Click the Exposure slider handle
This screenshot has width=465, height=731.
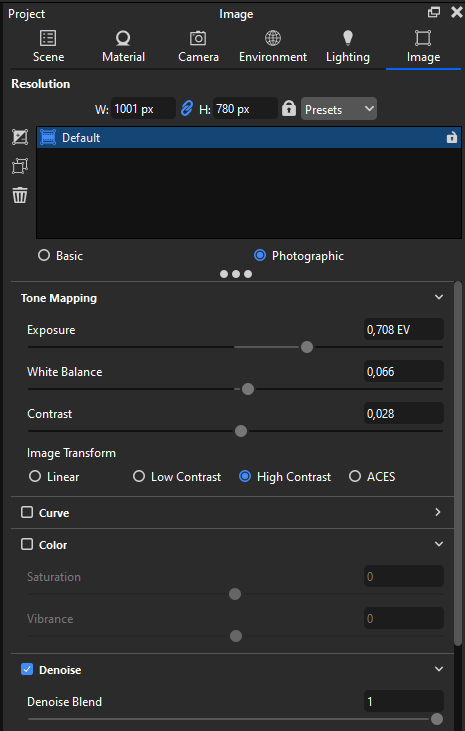click(x=306, y=347)
